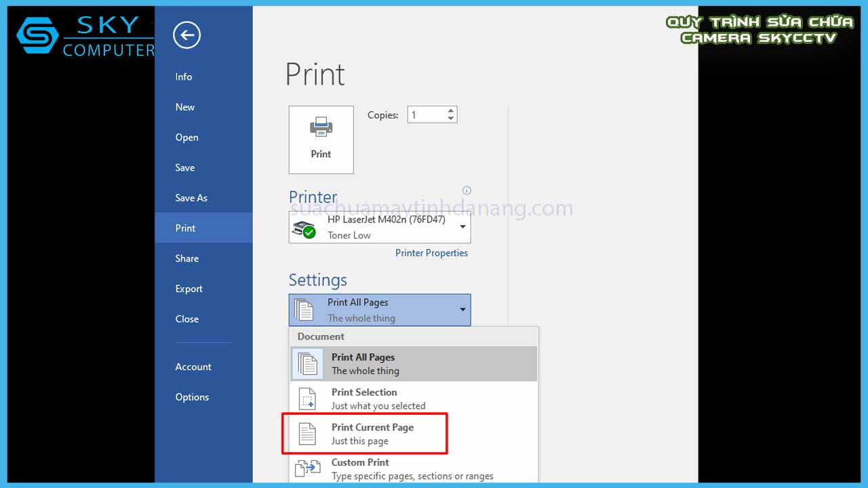Go to Save As in sidebar
The width and height of the screenshot is (868, 488).
191,198
